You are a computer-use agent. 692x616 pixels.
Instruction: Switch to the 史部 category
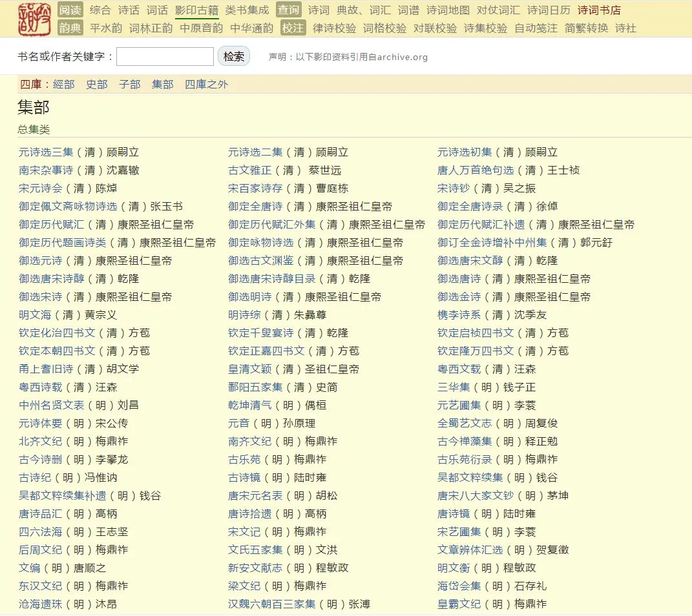[97, 84]
